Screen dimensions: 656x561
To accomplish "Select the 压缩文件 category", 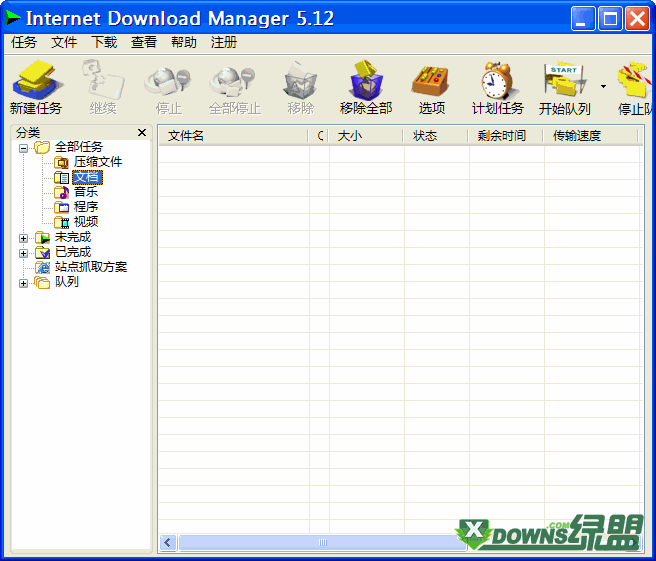I will [98, 162].
